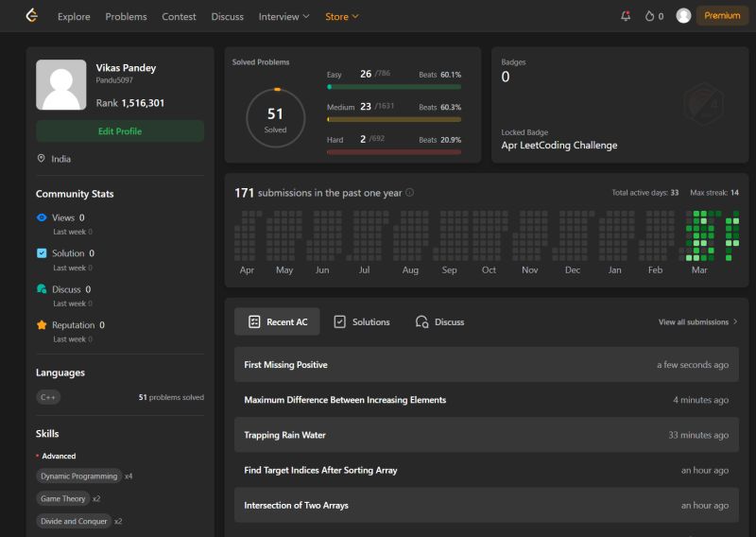
Task: Switch to the Recent AC tab
Action: click(x=277, y=321)
